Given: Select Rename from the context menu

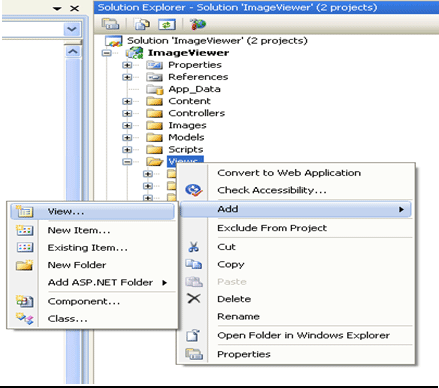Looking at the screenshot, I should [x=238, y=316].
